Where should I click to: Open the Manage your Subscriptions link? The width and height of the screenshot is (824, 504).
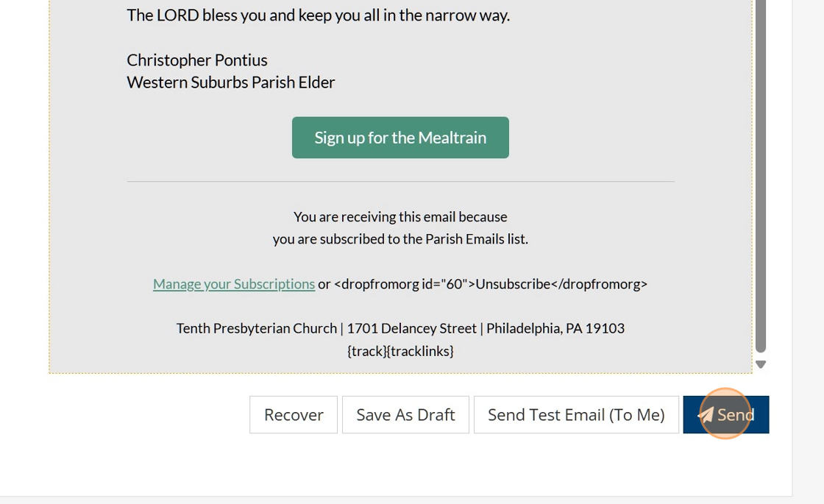234,284
